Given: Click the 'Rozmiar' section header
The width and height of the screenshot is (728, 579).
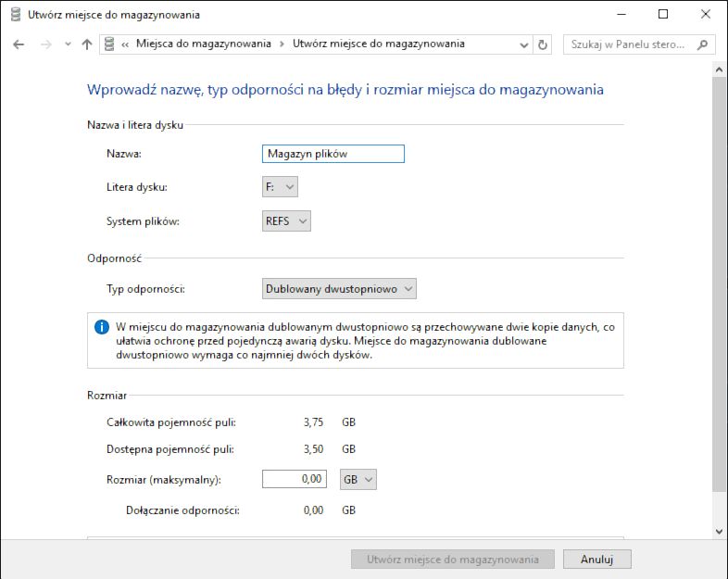Looking at the screenshot, I should pyautogui.click(x=107, y=396).
